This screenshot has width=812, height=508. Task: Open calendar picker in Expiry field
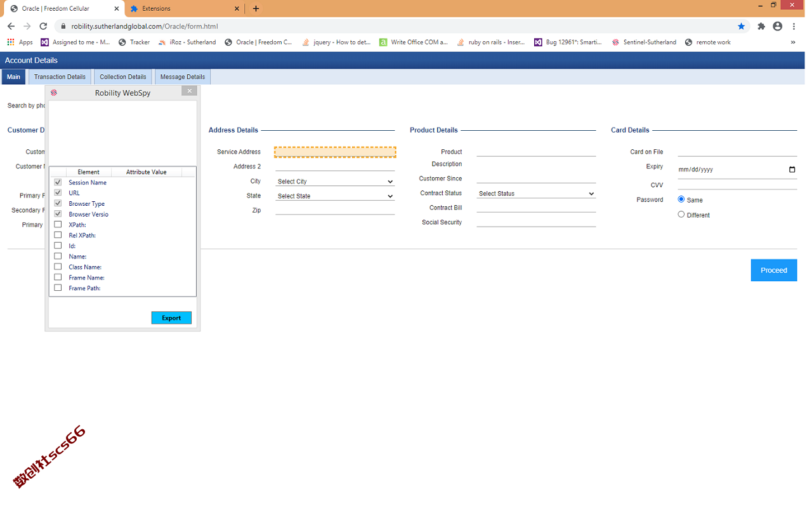click(792, 170)
